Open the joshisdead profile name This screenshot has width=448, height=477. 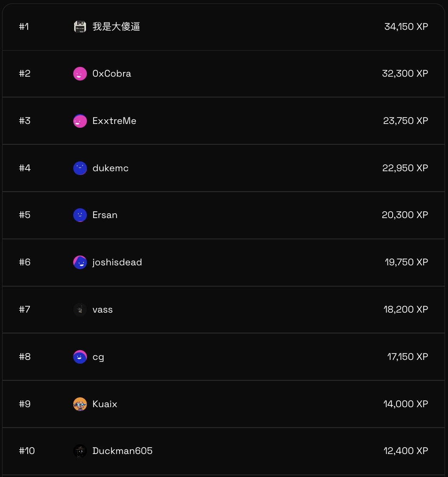coord(117,262)
